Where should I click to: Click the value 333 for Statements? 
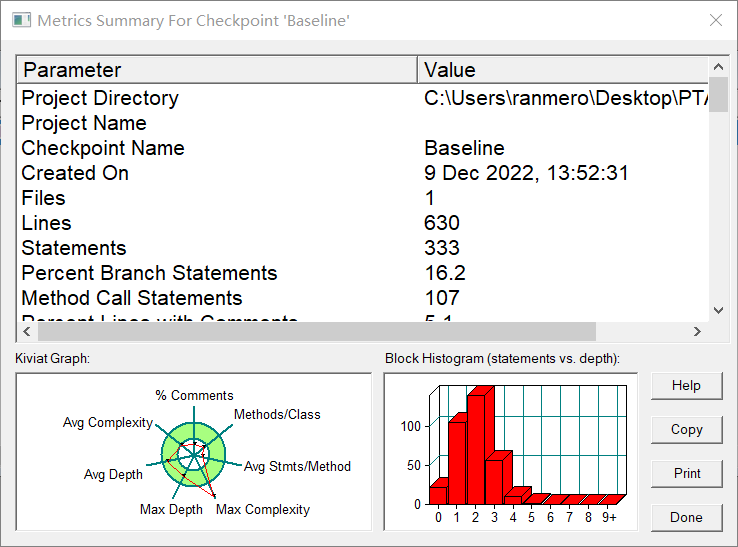441,248
